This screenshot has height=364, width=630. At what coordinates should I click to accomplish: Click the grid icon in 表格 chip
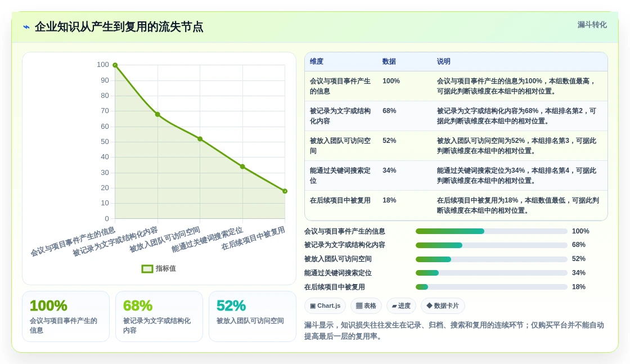(359, 305)
